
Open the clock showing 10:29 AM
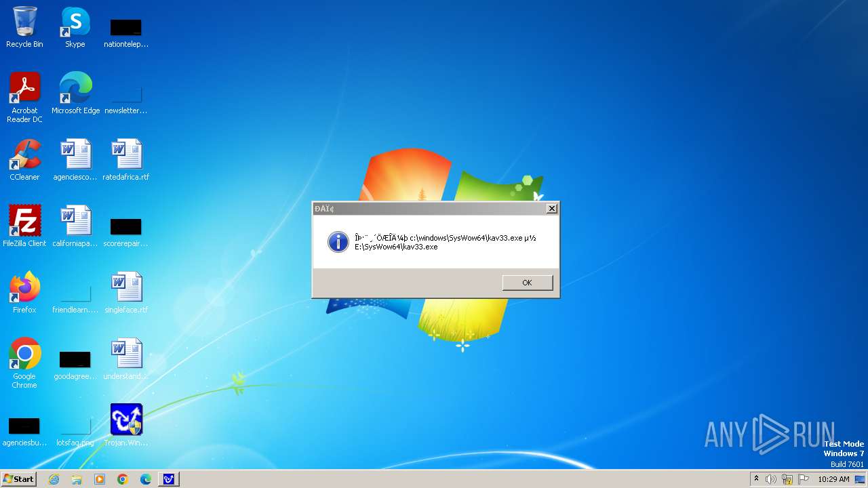tap(833, 479)
